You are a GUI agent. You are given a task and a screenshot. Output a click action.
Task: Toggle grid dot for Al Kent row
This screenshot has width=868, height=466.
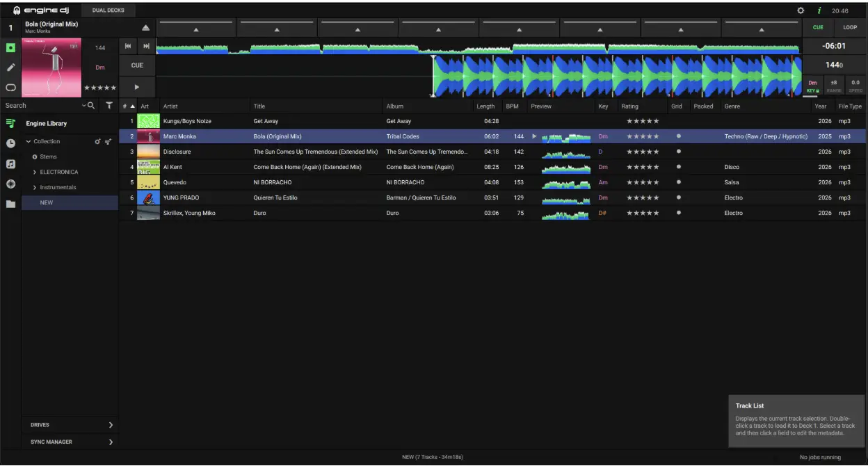(x=678, y=167)
